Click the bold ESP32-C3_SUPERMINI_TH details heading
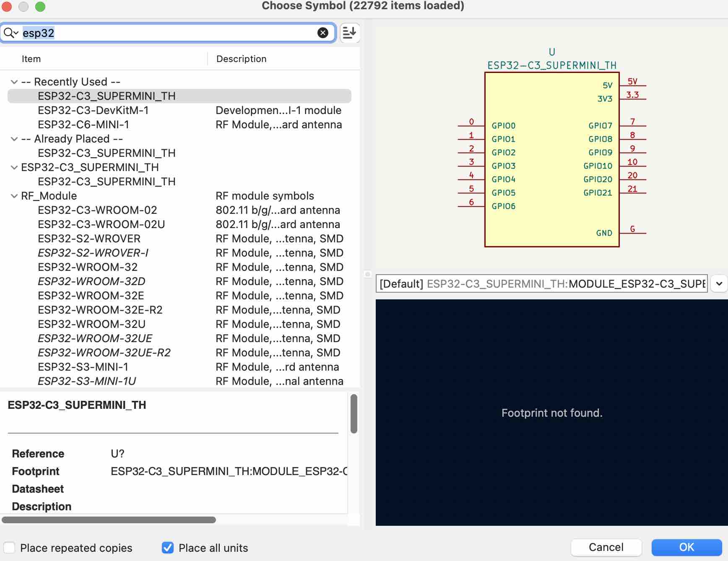The width and height of the screenshot is (728, 561). coord(77,405)
